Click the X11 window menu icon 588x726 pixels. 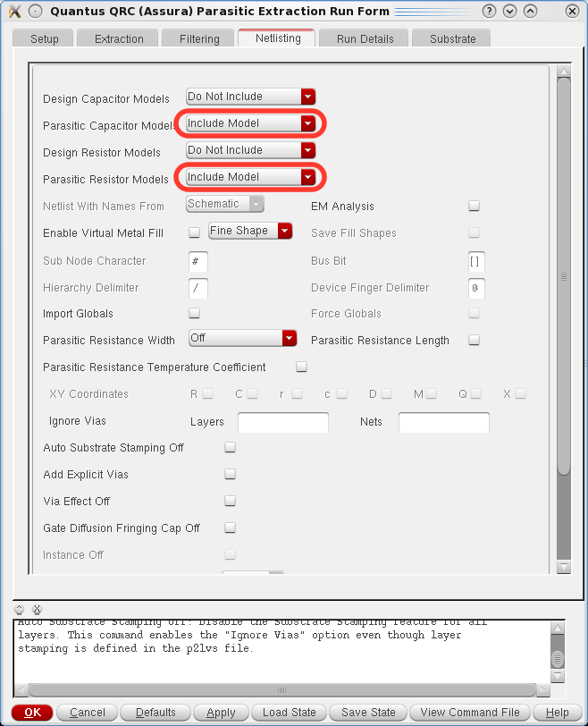pyautogui.click(x=14, y=12)
